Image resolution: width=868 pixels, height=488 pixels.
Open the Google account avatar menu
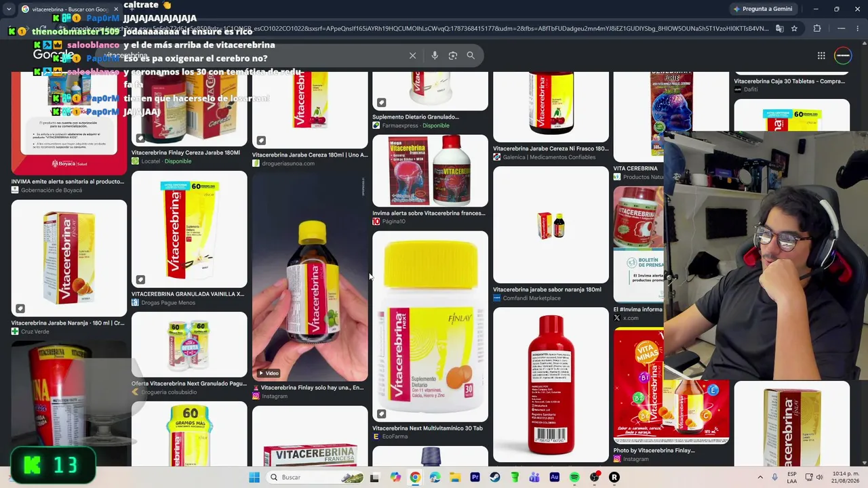843,56
